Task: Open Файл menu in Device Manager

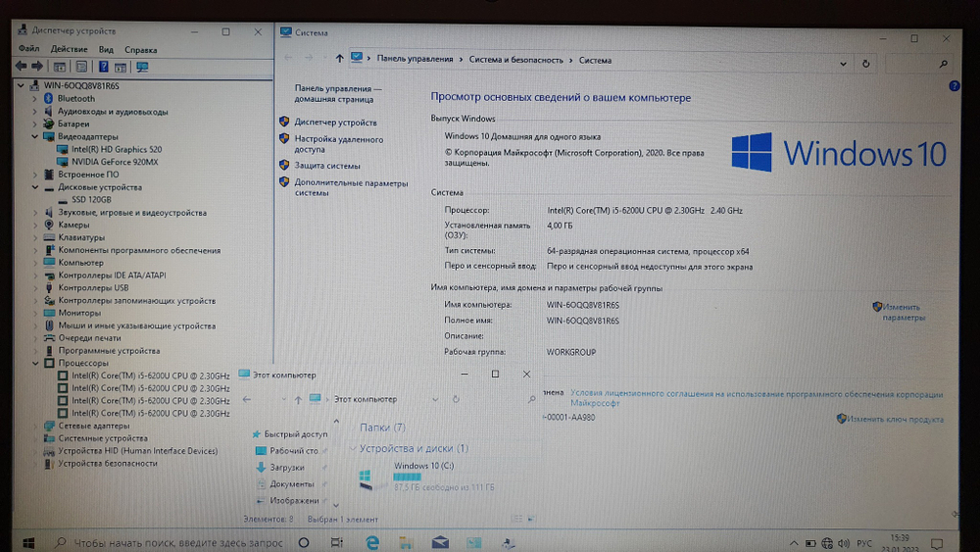Action: pos(28,49)
